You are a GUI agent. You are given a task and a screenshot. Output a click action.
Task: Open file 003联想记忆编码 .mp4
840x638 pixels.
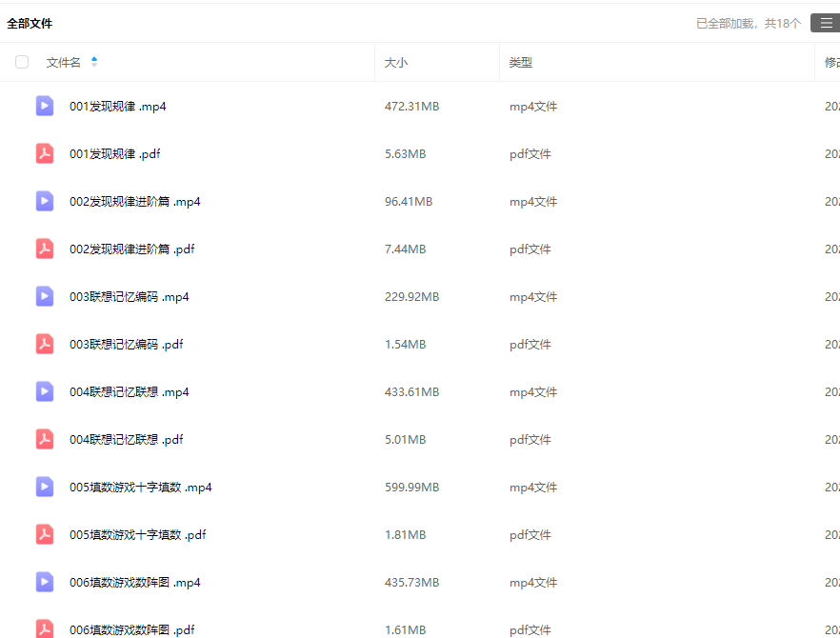tap(130, 296)
